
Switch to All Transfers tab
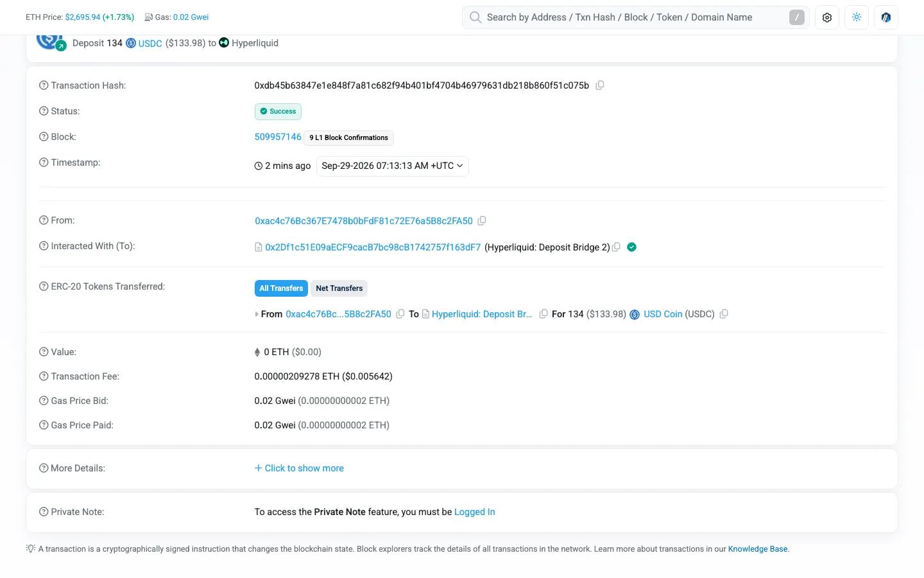[281, 288]
